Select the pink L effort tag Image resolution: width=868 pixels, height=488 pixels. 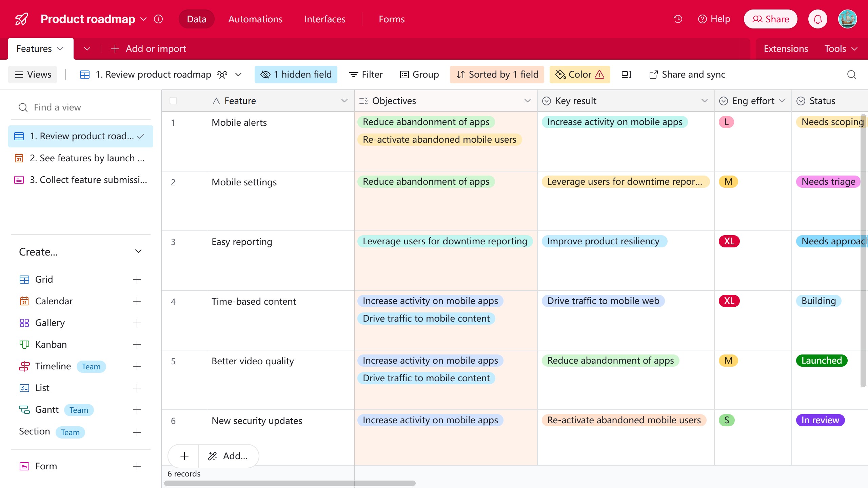[726, 122]
